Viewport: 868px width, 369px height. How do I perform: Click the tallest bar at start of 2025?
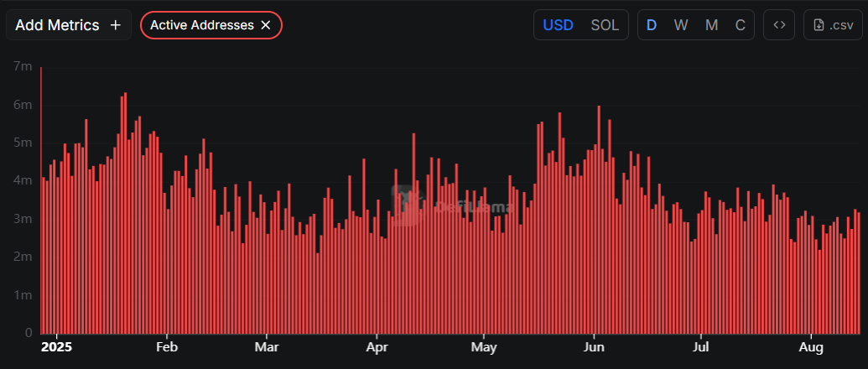coord(41,201)
